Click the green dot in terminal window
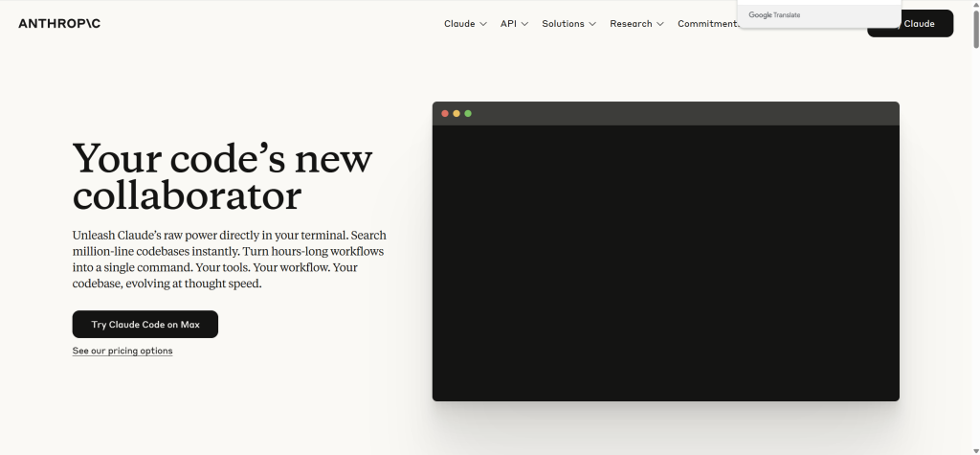 pos(467,113)
